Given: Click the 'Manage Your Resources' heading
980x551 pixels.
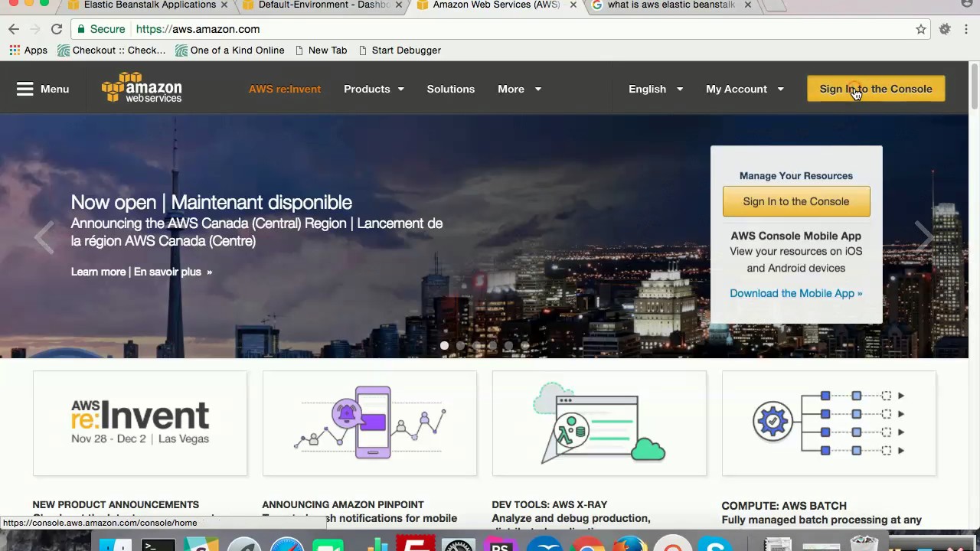Looking at the screenshot, I should pos(796,176).
